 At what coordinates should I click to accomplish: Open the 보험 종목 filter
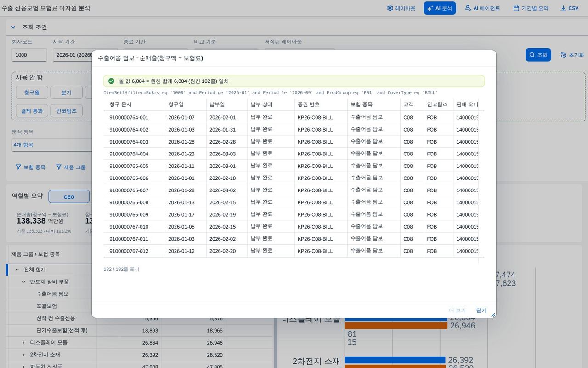(30, 167)
